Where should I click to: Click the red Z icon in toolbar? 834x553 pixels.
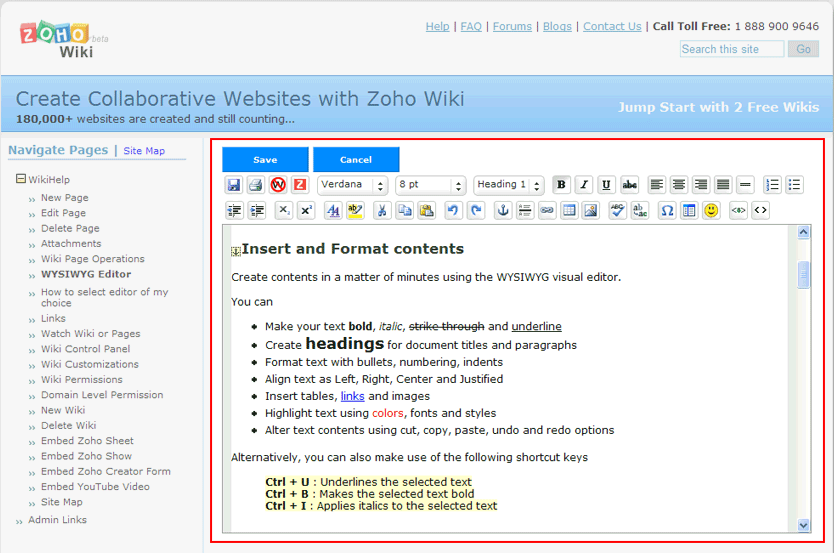pyautogui.click(x=301, y=185)
